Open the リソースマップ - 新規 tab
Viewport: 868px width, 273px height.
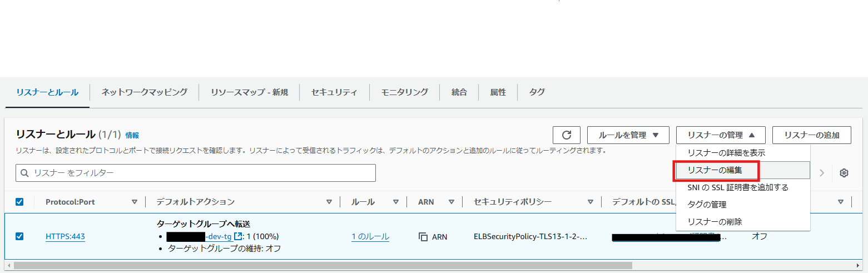point(249,92)
